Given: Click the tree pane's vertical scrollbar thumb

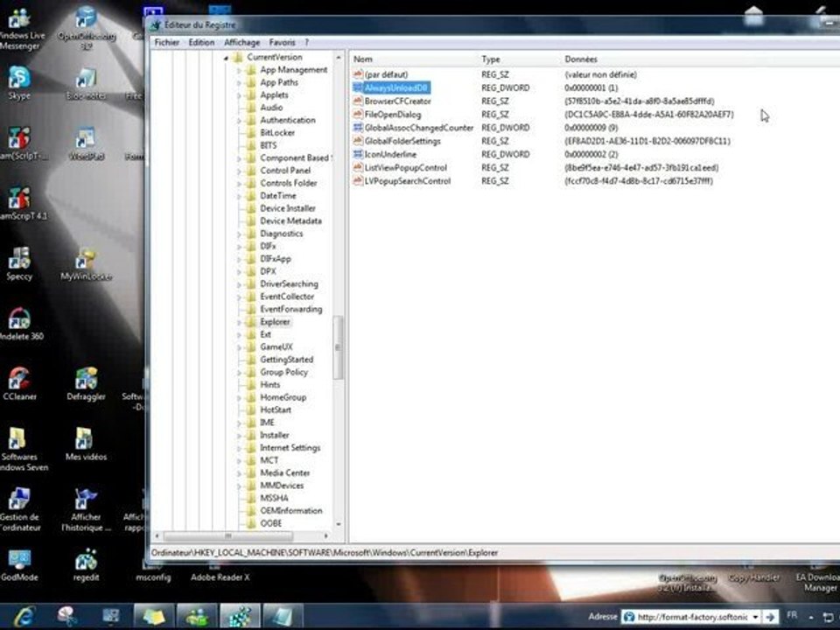Looking at the screenshot, I should tap(338, 347).
